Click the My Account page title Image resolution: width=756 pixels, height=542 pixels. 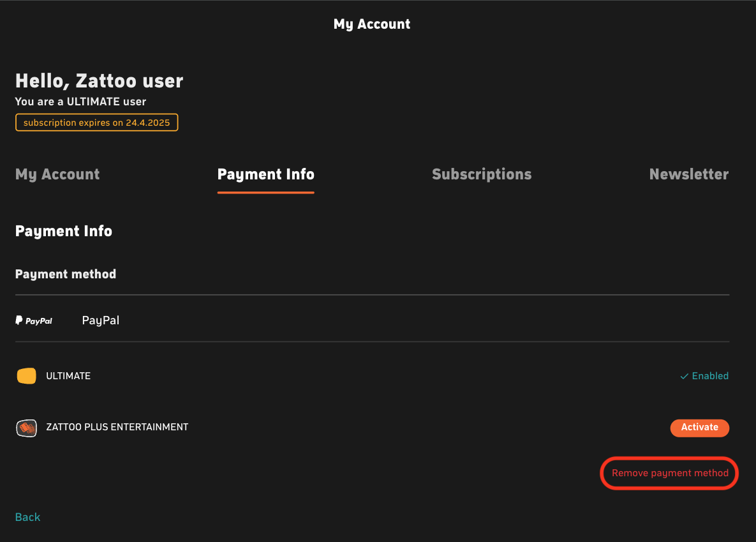372,24
